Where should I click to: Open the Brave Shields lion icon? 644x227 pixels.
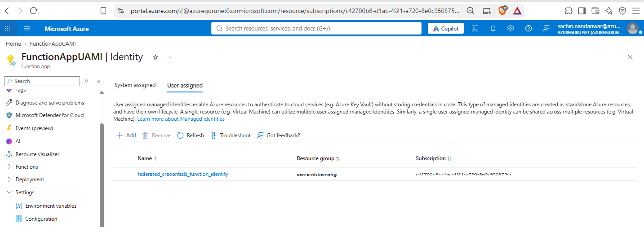pyautogui.click(x=503, y=10)
